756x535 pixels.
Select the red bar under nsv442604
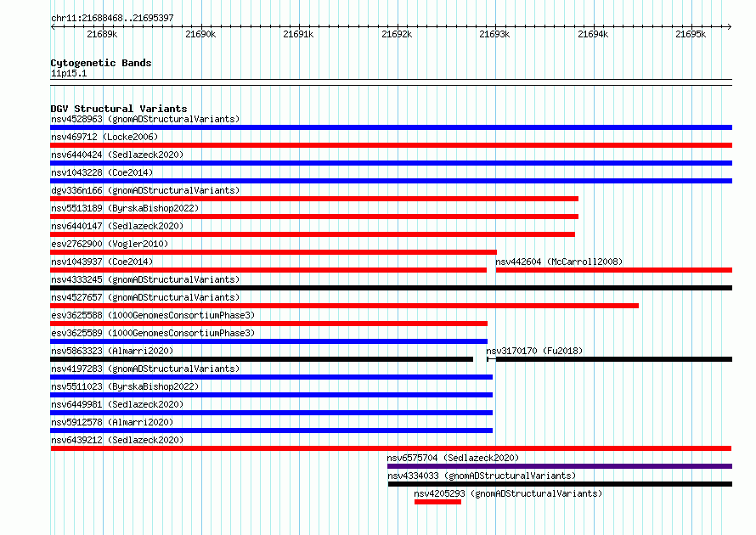[614, 270]
